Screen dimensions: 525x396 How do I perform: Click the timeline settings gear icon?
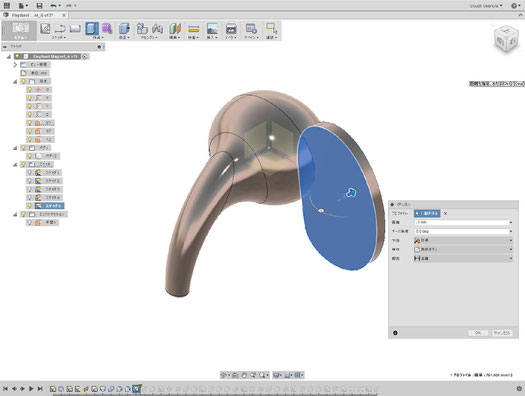[519, 389]
